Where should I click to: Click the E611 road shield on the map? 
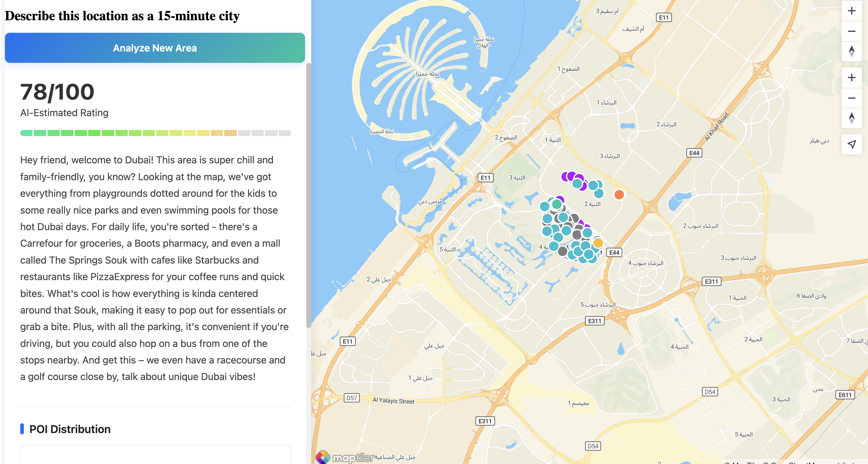click(x=845, y=394)
